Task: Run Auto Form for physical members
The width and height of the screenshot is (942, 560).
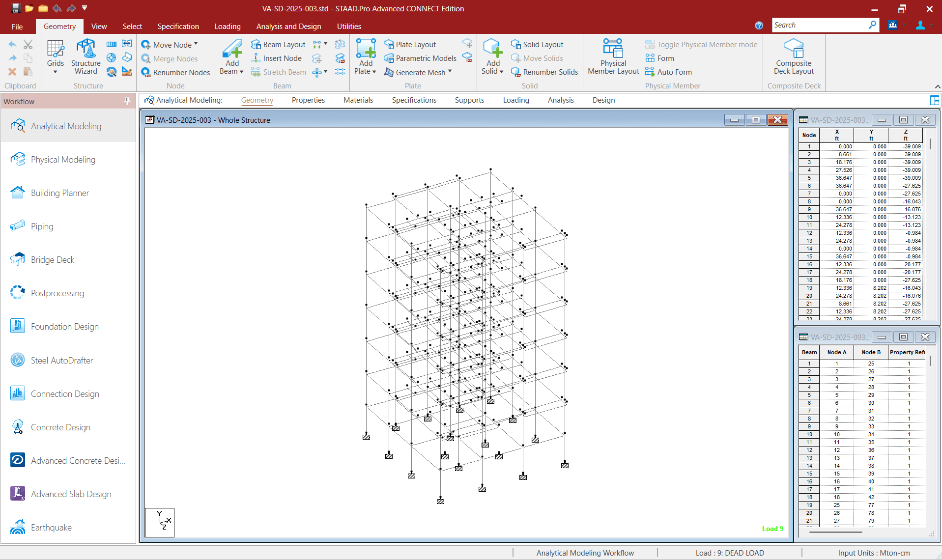Action: click(669, 72)
